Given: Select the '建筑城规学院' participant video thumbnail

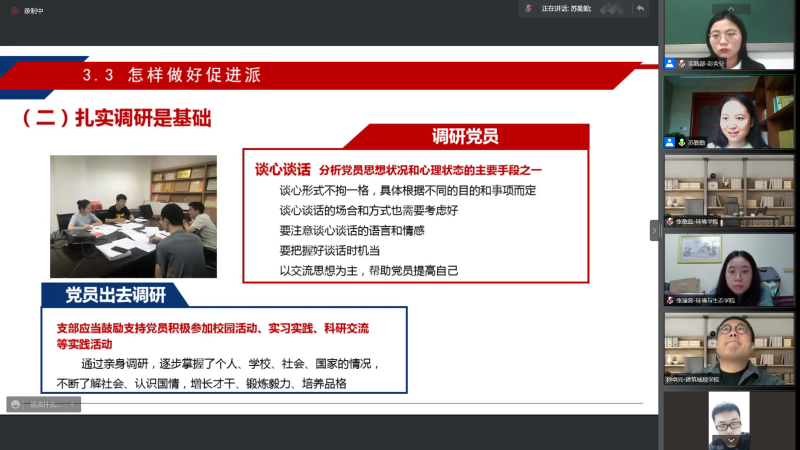Looking at the screenshot, I should point(729,349).
